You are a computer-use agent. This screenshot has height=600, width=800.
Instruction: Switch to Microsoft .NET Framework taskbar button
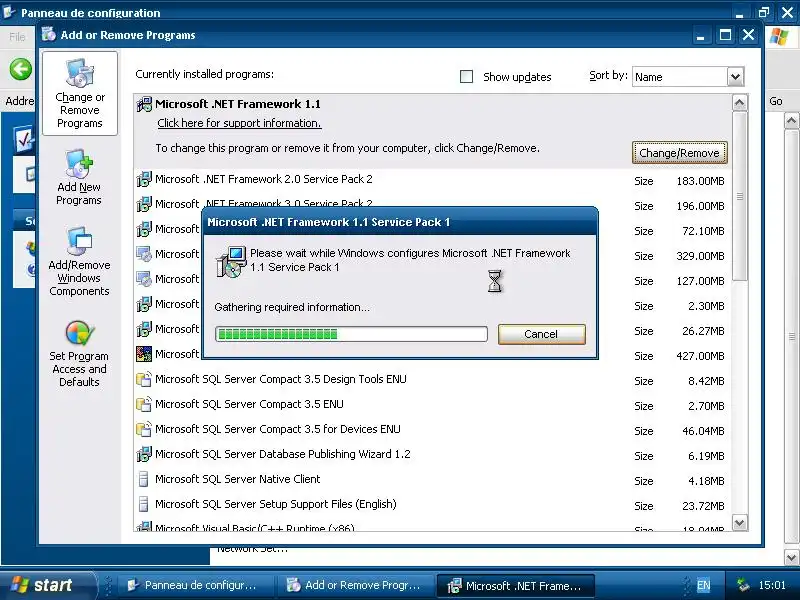click(516, 585)
